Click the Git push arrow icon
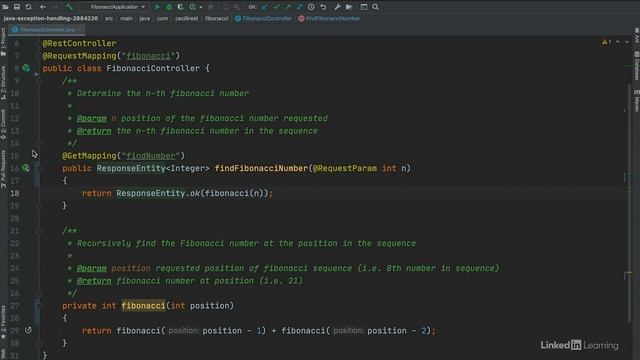Screen dimensions: 640x360 coord(288,7)
